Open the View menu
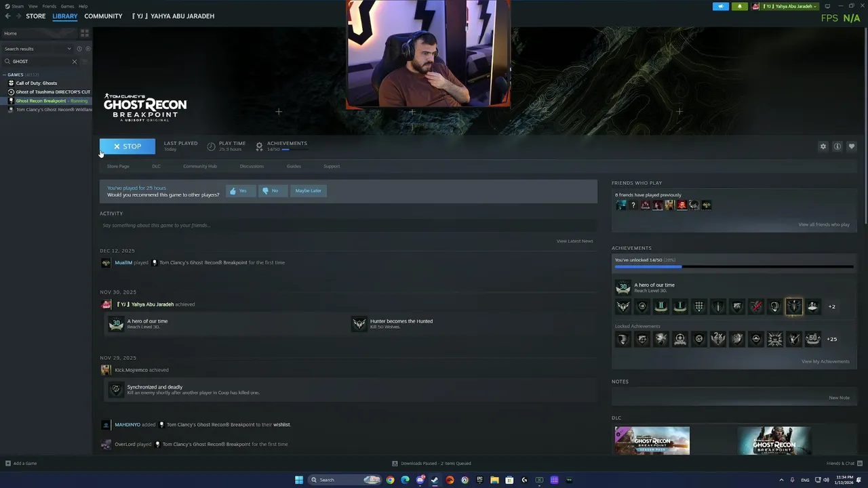 click(33, 6)
